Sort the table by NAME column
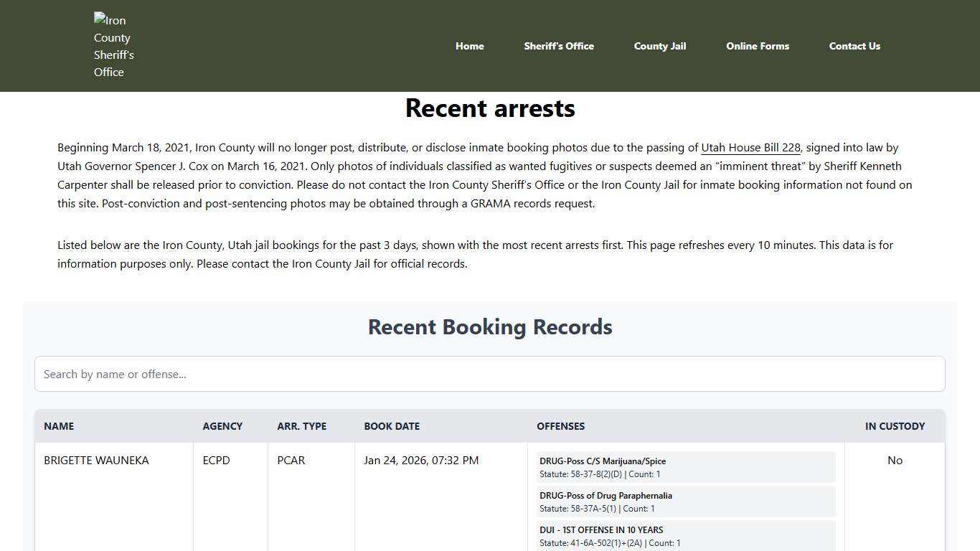The width and height of the screenshot is (980, 551). tap(59, 426)
